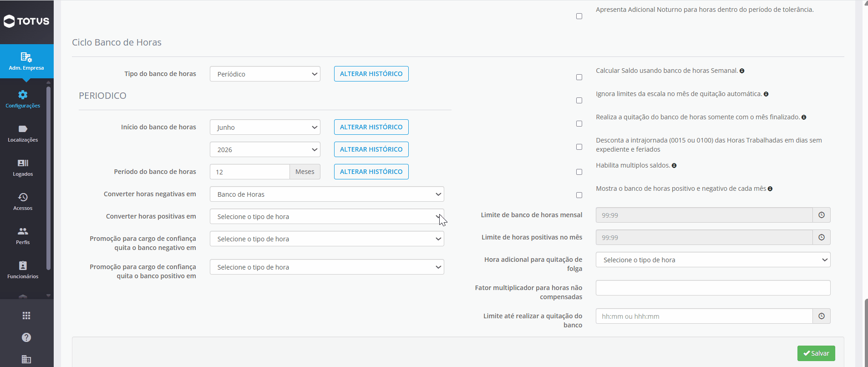Image resolution: width=868 pixels, height=367 pixels.
Task: Open the apps grid icon
Action: (26, 316)
